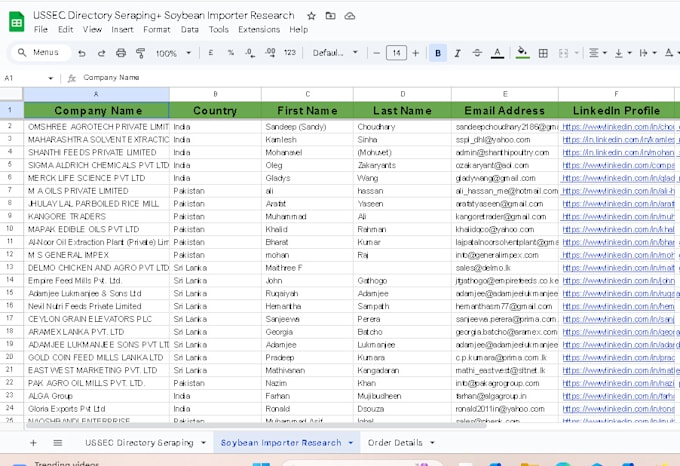Click the formula bar containing Company Name
This screenshot has height=466, width=680.
(377, 78)
